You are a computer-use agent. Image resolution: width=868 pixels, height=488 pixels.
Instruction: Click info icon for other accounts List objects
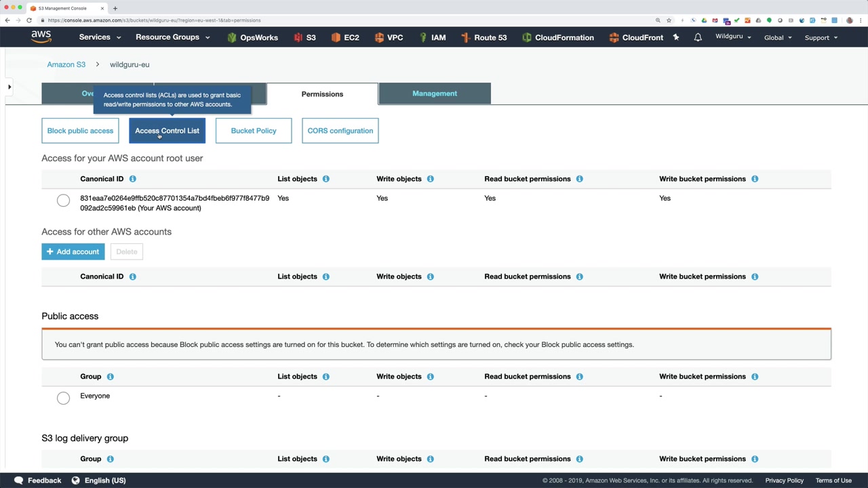pos(326,277)
